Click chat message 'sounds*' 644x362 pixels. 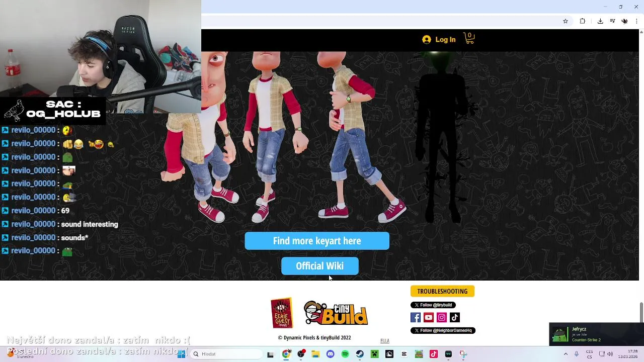(74, 238)
